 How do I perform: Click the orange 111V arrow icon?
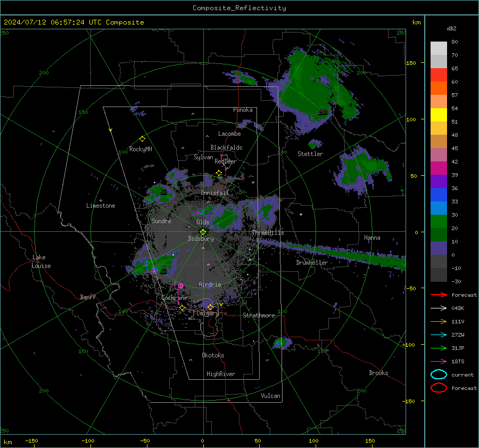[439, 321]
